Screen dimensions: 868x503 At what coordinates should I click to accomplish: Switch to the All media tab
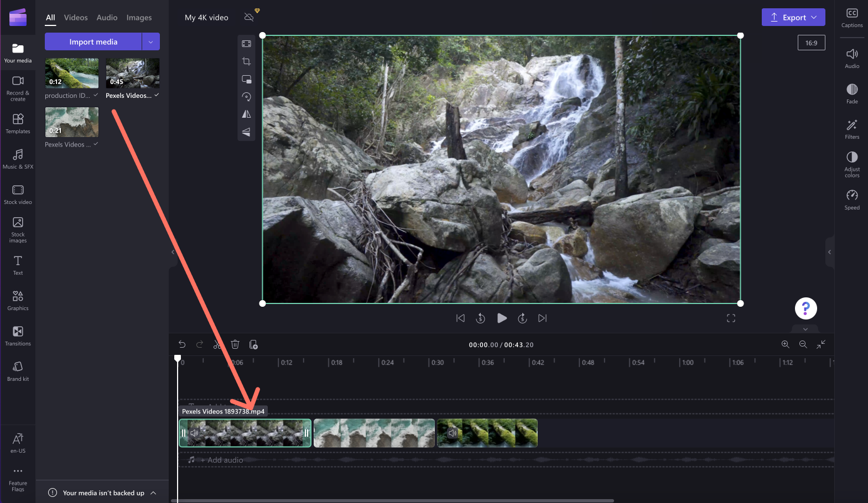click(50, 18)
